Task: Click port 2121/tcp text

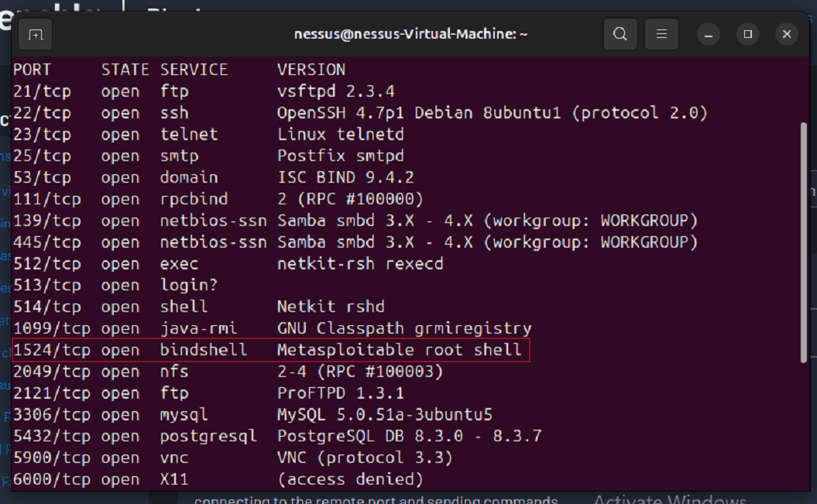Action: click(x=52, y=393)
